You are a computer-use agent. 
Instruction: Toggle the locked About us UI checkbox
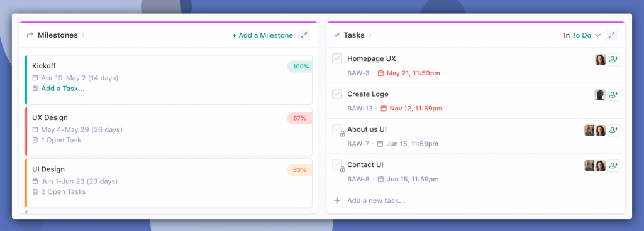click(x=337, y=129)
